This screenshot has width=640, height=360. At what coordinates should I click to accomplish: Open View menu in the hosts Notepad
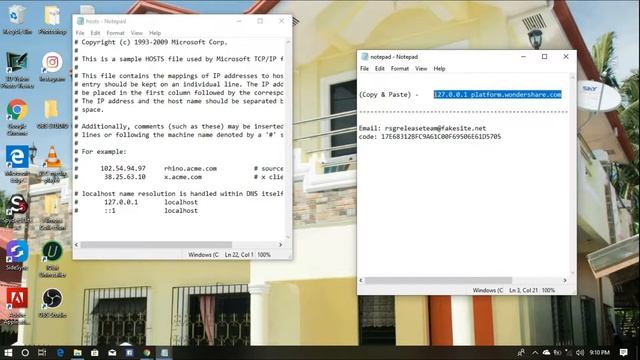[137, 33]
